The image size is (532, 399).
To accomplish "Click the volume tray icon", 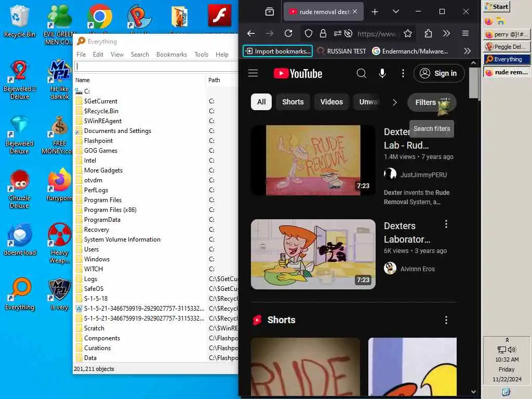I will pyautogui.click(x=512, y=350).
